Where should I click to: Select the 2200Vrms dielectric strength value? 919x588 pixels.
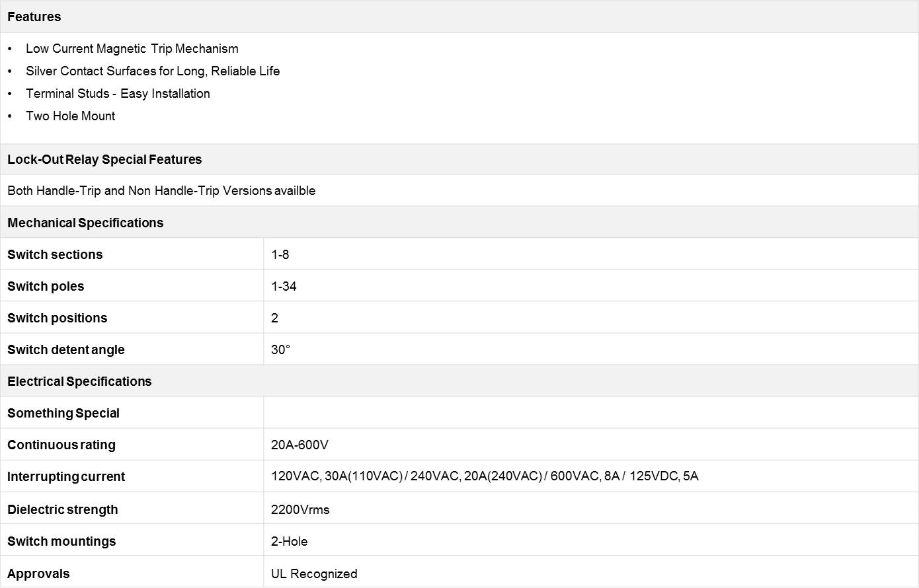[300, 510]
